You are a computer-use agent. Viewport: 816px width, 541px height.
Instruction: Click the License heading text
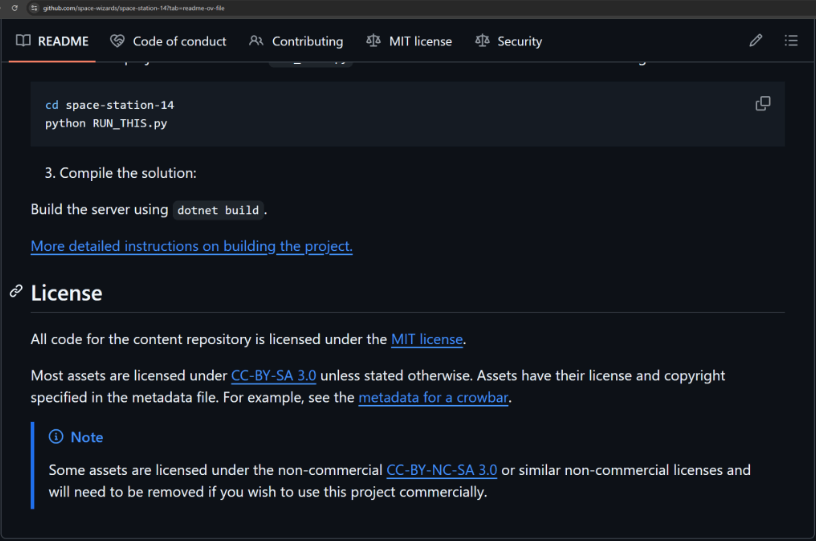67,293
